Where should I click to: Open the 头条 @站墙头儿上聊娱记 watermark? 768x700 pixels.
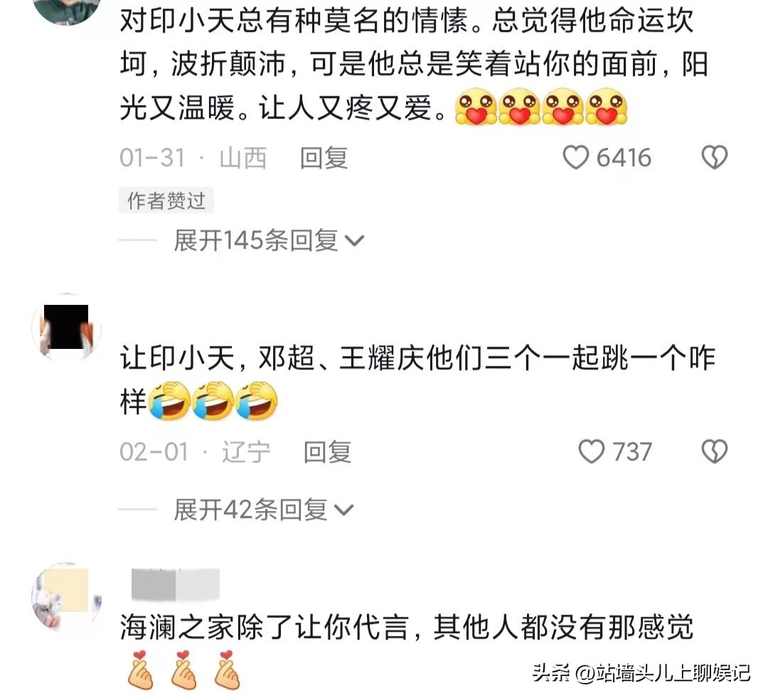click(641, 673)
